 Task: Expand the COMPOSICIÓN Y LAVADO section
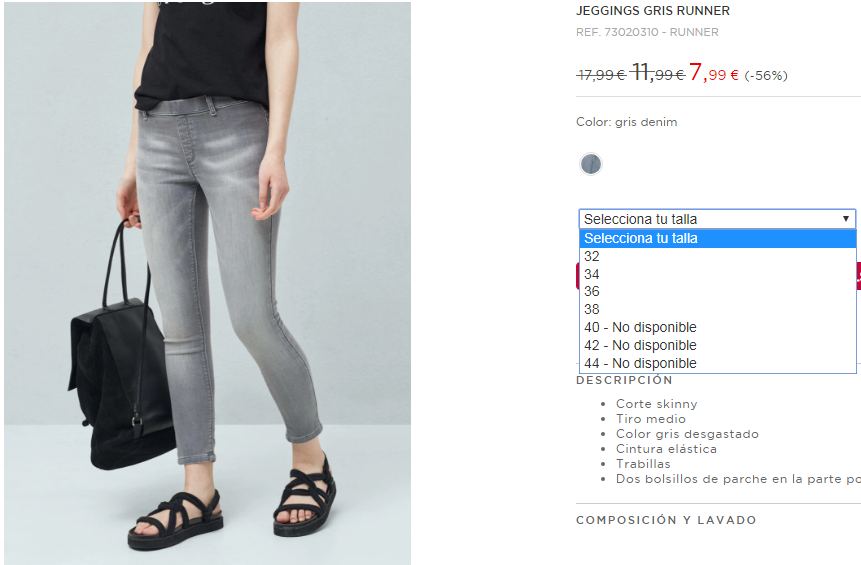point(666,520)
